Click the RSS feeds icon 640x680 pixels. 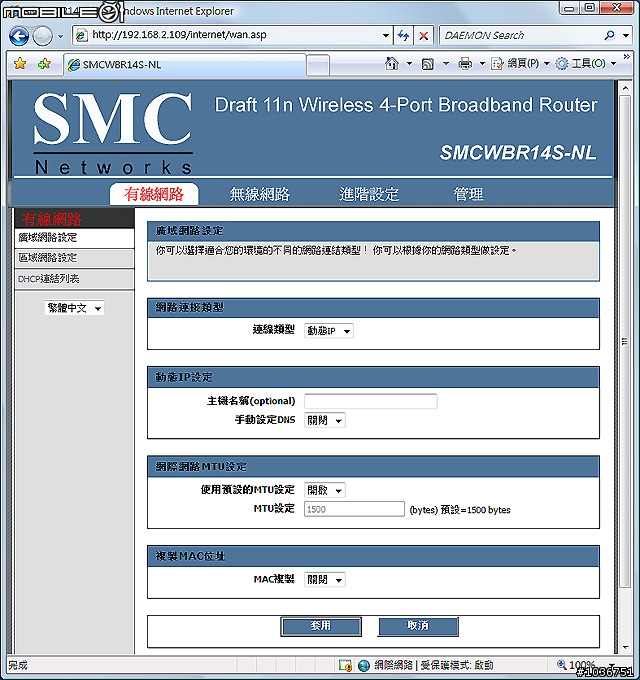(428, 64)
